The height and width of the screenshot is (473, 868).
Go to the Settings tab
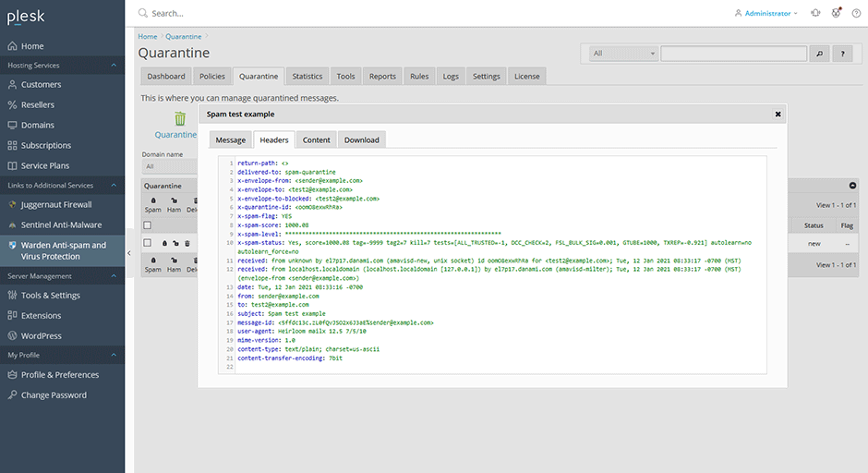point(486,77)
